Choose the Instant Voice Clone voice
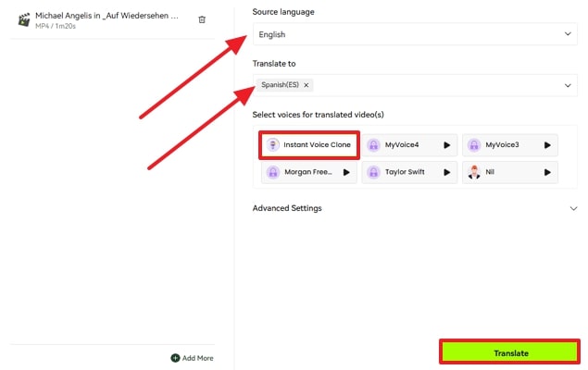The height and width of the screenshot is (370, 588). [x=309, y=145]
